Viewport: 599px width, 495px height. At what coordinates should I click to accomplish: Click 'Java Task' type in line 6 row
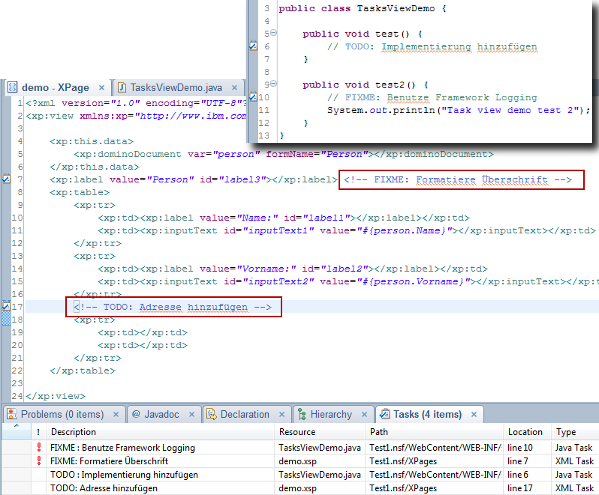[x=574, y=475]
